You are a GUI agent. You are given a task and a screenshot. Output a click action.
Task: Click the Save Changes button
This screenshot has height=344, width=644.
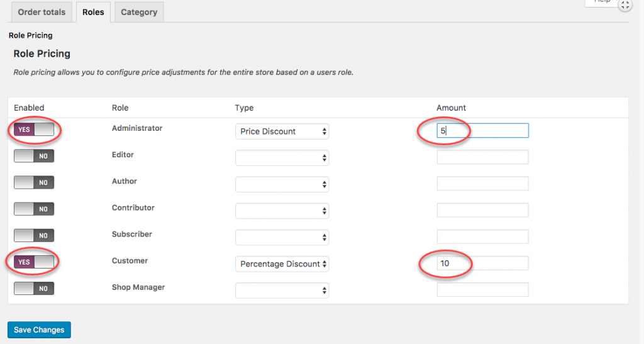[x=39, y=330]
